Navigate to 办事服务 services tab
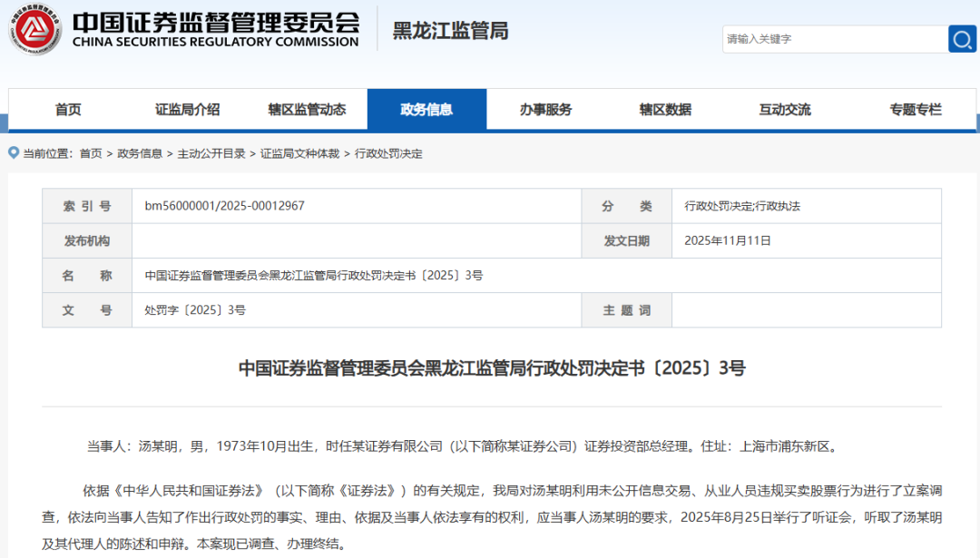 (x=546, y=109)
